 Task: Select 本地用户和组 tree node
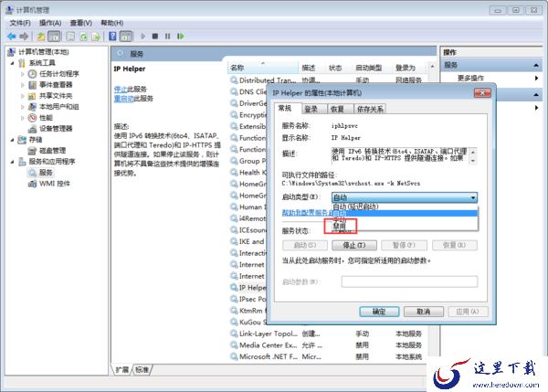click(58, 107)
